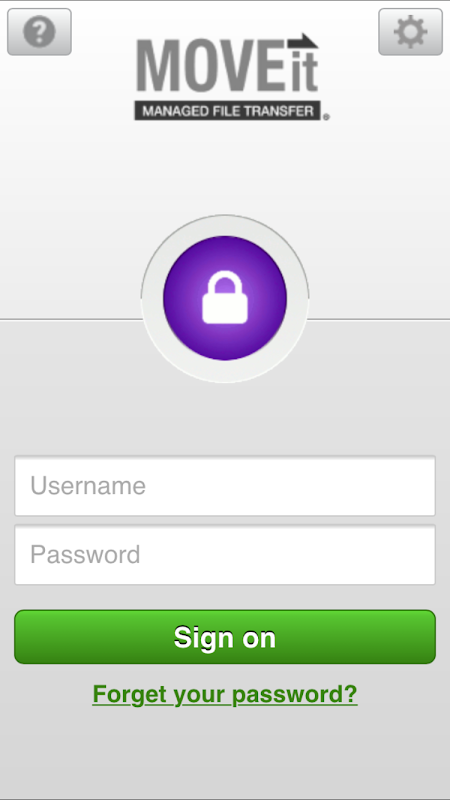Screen dimensions: 450x800
Task: Click the letter M in the MOVEit logo
Action: 157,66
